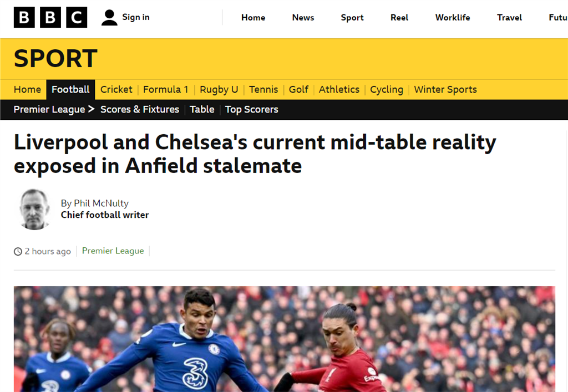568x392 pixels.
Task: Open the Football section tab
Action: [70, 89]
